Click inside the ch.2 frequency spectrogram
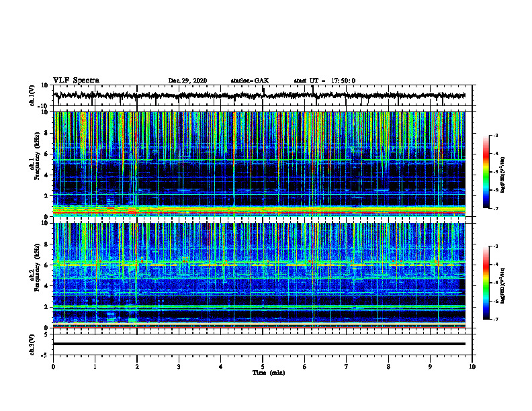 point(259,275)
